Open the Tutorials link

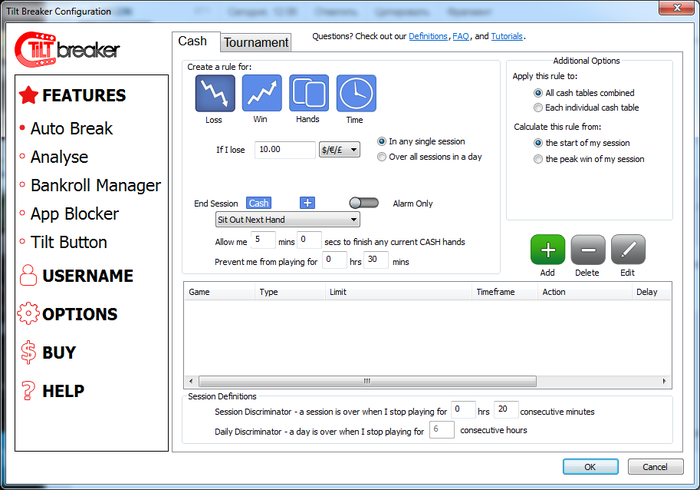(507, 36)
